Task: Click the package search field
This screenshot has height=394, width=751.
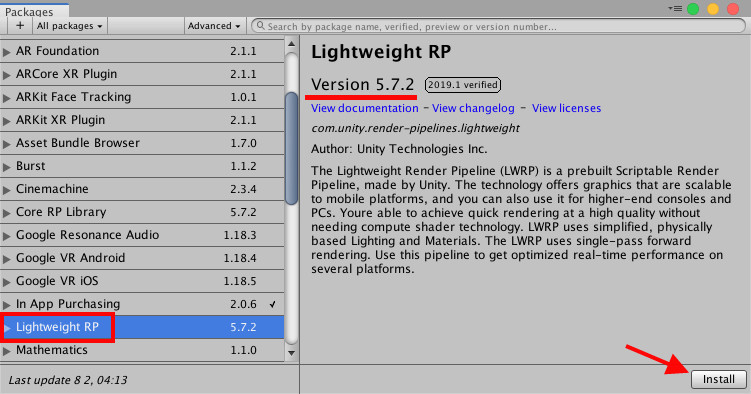Action: [499, 26]
